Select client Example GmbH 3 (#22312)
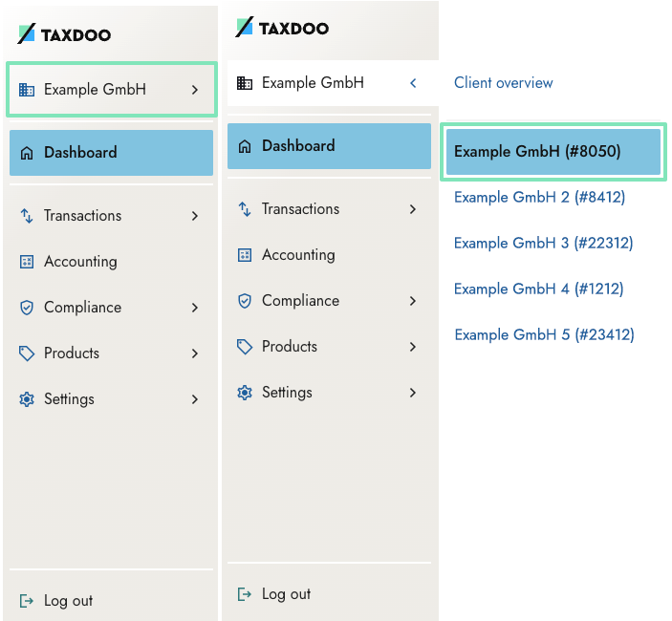The height and width of the screenshot is (621, 672). point(543,243)
